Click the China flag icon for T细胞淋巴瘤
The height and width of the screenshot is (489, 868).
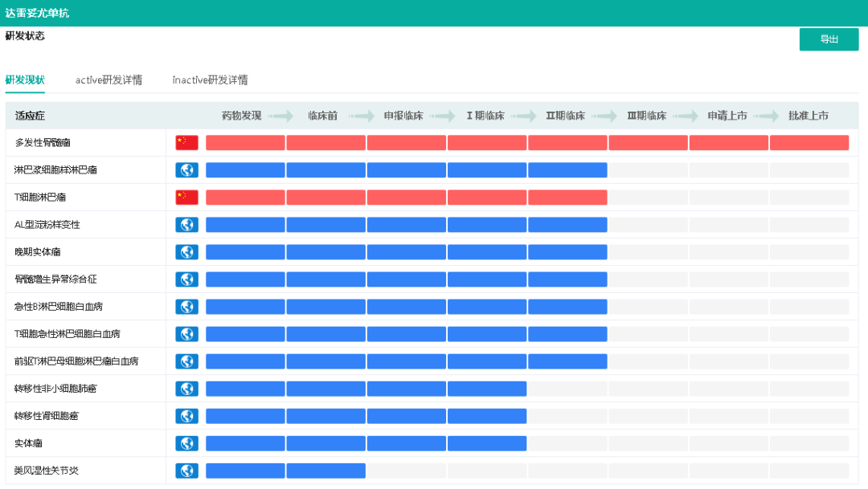tap(186, 198)
